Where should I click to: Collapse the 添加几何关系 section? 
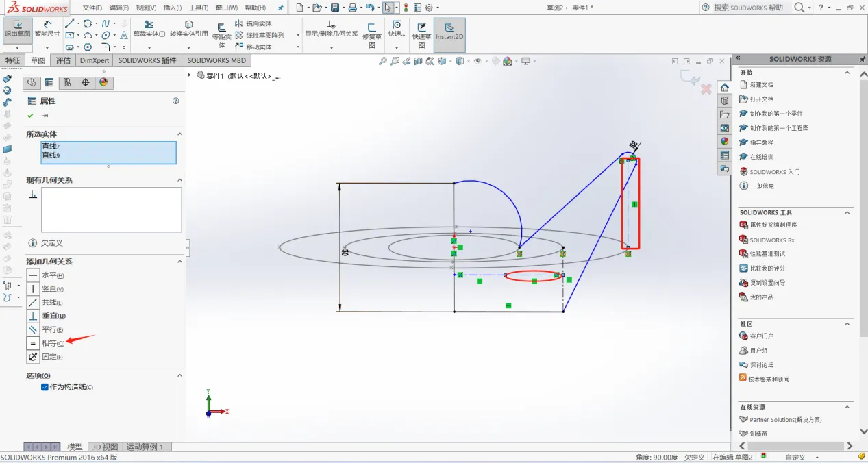(x=180, y=262)
